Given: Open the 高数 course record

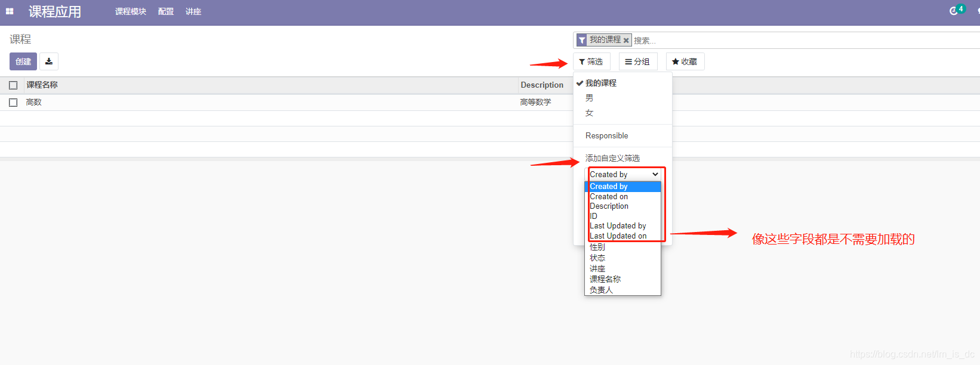Looking at the screenshot, I should pyautogui.click(x=34, y=102).
